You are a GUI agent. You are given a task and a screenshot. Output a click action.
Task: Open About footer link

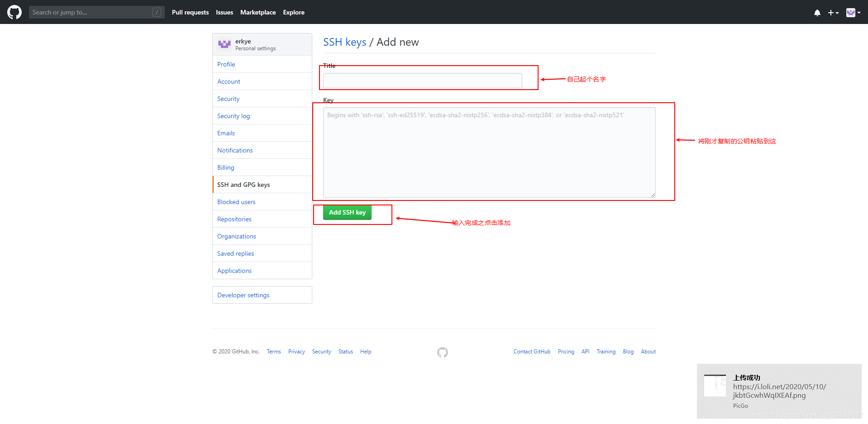click(648, 352)
